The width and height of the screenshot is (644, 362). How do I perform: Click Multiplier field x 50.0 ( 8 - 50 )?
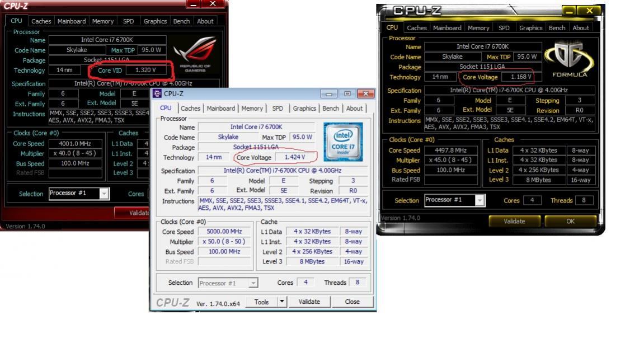tap(224, 242)
